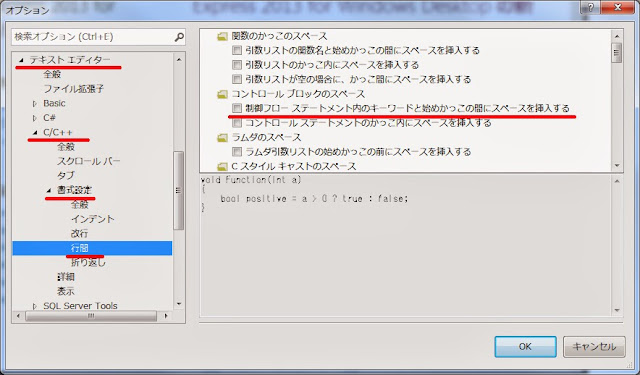The width and height of the screenshot is (640, 375).
Task: Toggle コントロール ステートメントのかっこ内にスペース checkbox
Action: point(237,122)
